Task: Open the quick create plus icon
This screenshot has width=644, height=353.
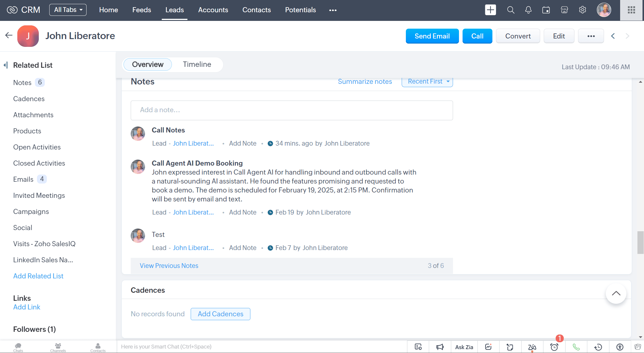Action: (490, 10)
